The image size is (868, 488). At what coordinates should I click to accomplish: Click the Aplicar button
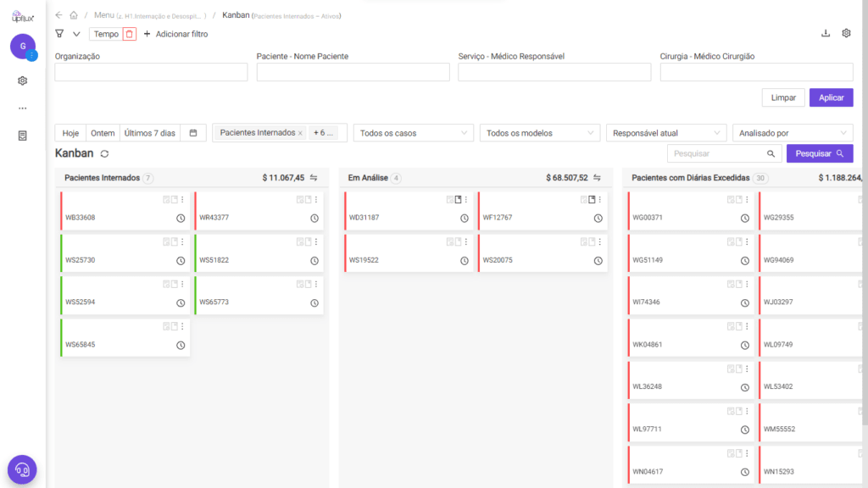(x=831, y=98)
